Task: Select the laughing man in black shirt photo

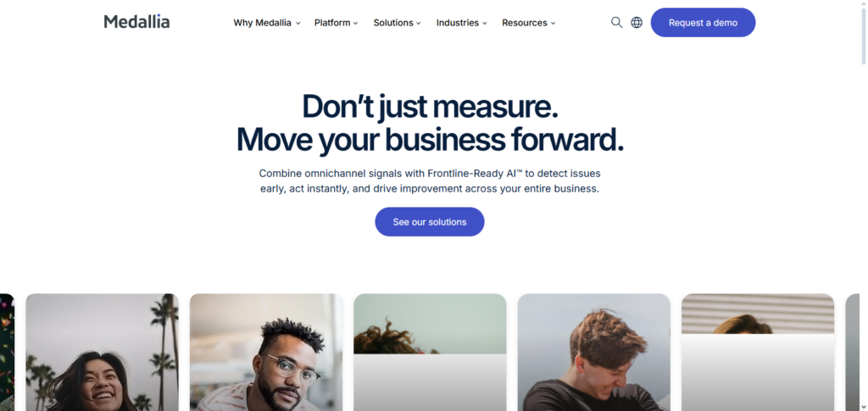Action: 594,353
